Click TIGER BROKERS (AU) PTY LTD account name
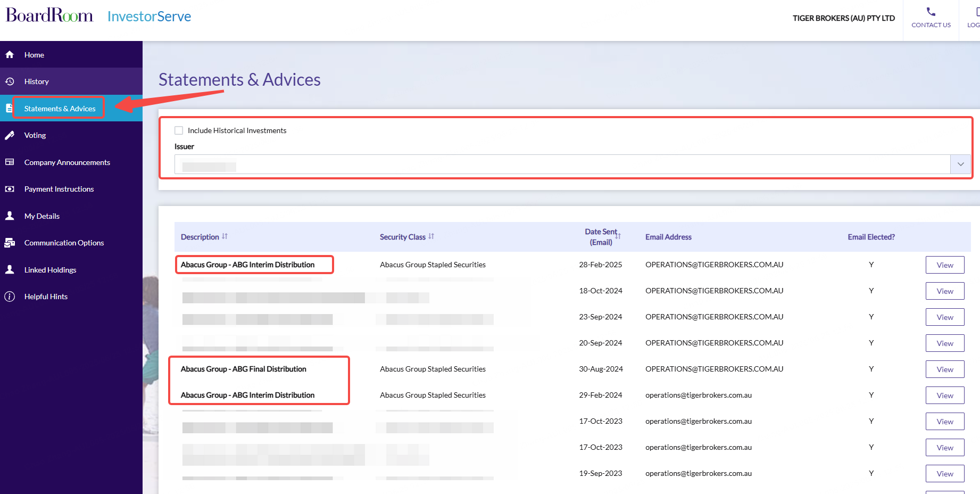This screenshot has height=494, width=980. click(844, 18)
